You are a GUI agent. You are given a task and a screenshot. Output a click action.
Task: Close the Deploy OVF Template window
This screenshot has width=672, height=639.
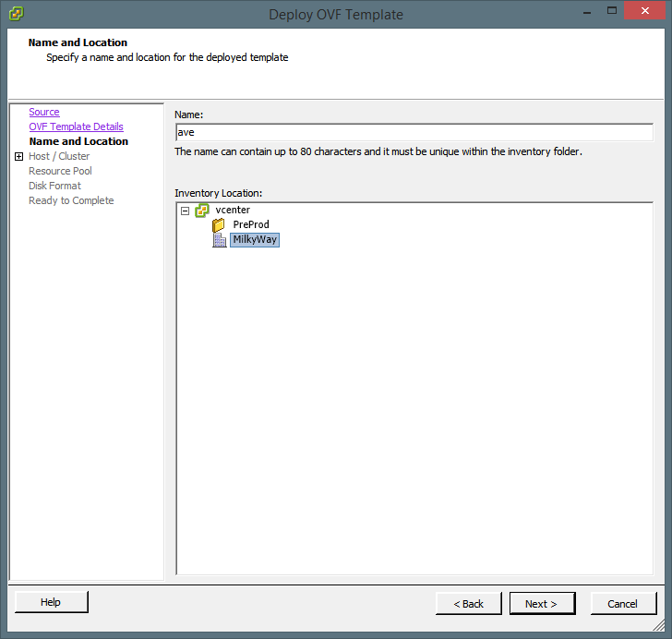[x=642, y=13]
